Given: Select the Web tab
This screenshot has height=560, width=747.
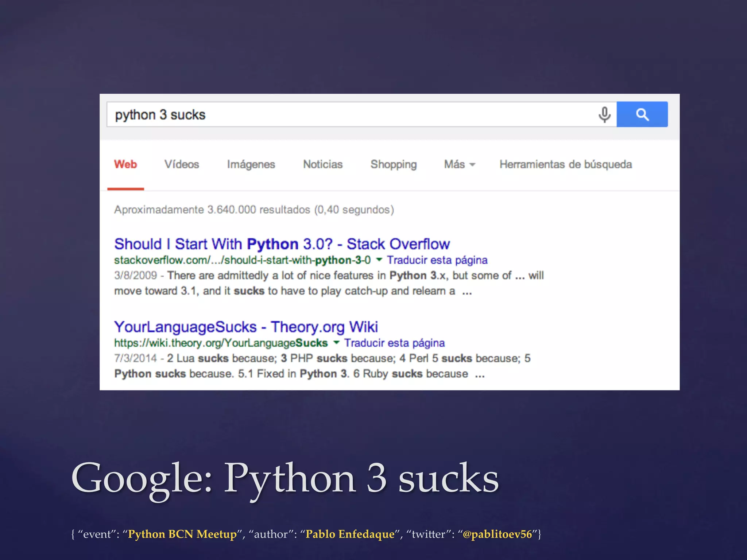Looking at the screenshot, I should click(x=125, y=164).
